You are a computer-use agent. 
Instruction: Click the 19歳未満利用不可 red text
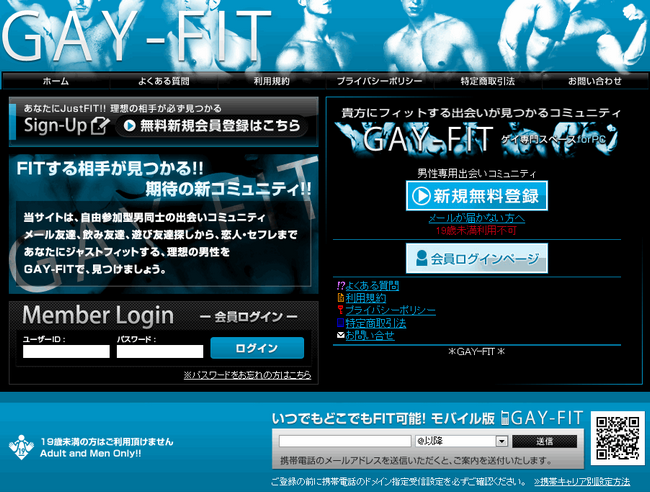coord(477,230)
